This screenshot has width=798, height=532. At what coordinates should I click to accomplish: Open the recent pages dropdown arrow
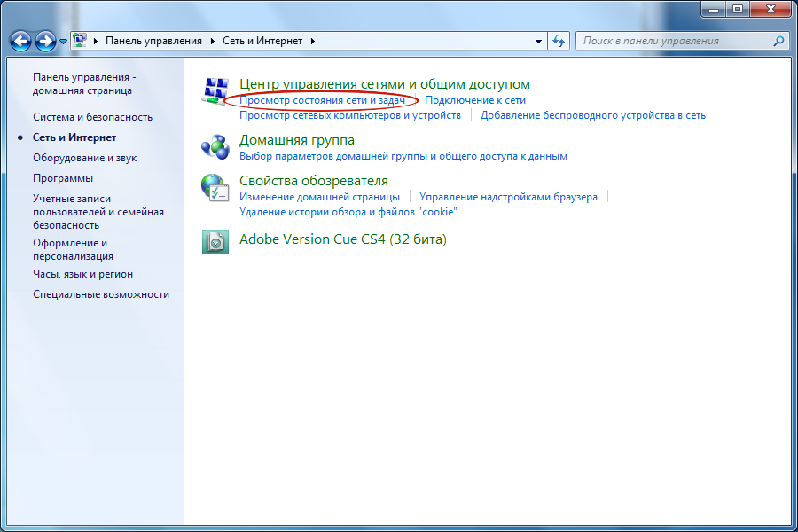pos(63,42)
